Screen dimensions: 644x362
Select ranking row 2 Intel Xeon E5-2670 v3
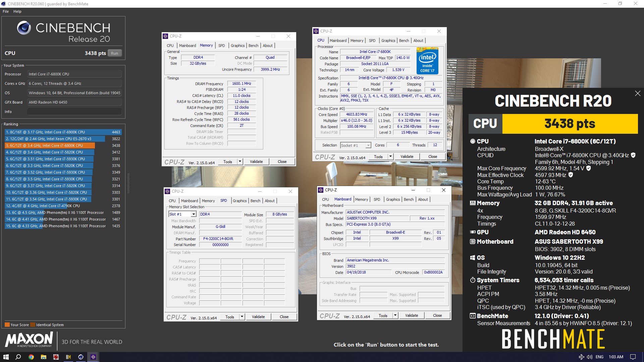coord(63,139)
